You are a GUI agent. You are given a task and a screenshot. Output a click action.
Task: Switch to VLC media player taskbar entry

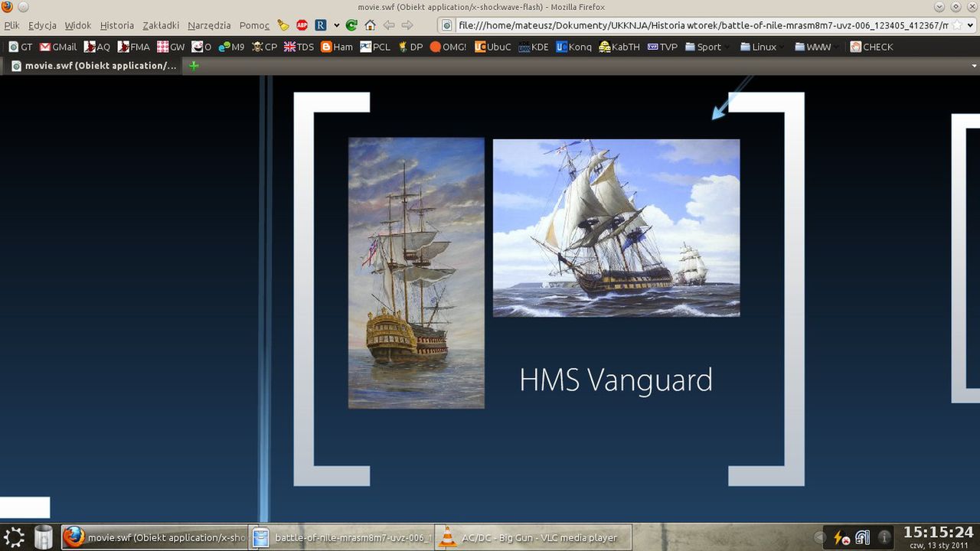(x=534, y=537)
